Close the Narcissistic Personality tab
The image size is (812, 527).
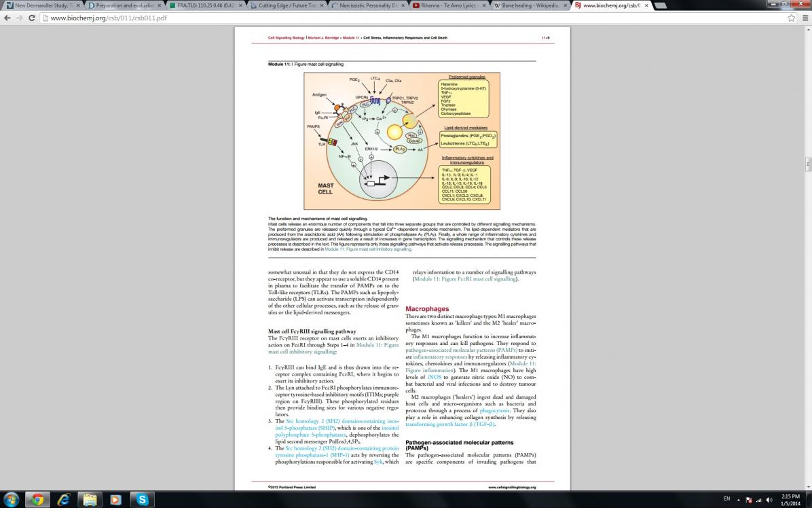[x=405, y=5]
